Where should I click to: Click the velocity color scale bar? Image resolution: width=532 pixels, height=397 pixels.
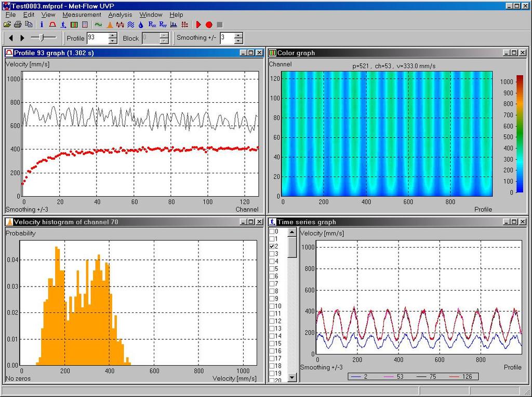[x=520, y=133]
